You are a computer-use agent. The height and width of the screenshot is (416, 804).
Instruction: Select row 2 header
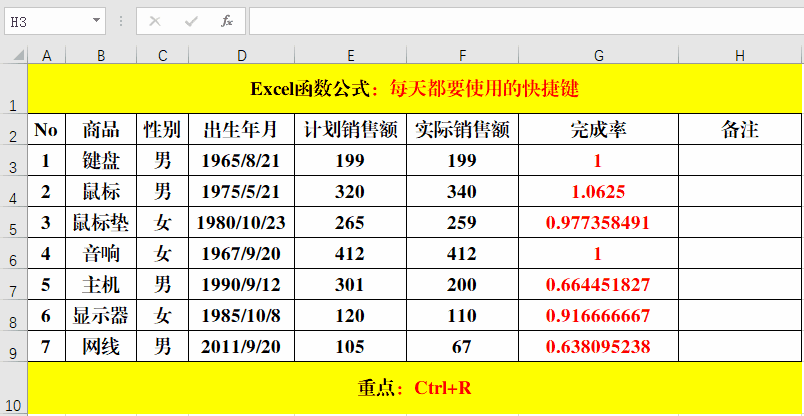14,129
